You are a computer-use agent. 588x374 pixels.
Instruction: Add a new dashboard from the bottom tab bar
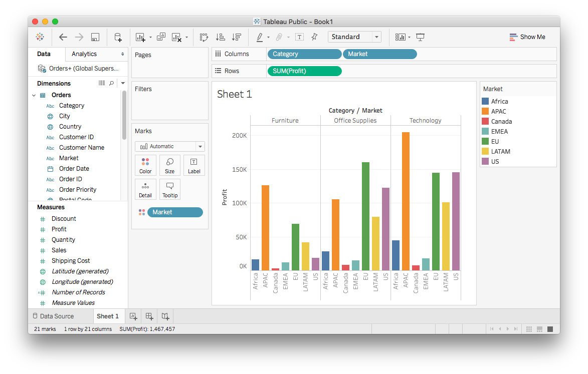click(149, 316)
